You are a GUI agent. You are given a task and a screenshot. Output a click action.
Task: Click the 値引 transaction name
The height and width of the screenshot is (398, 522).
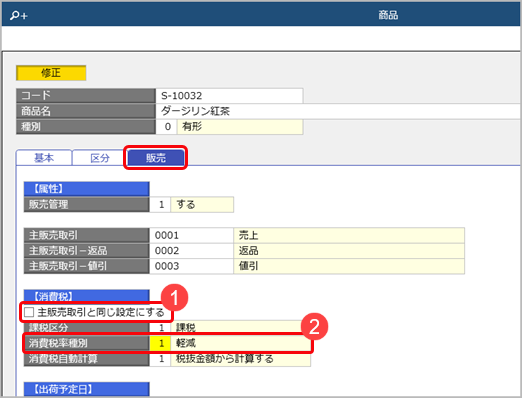click(x=349, y=266)
